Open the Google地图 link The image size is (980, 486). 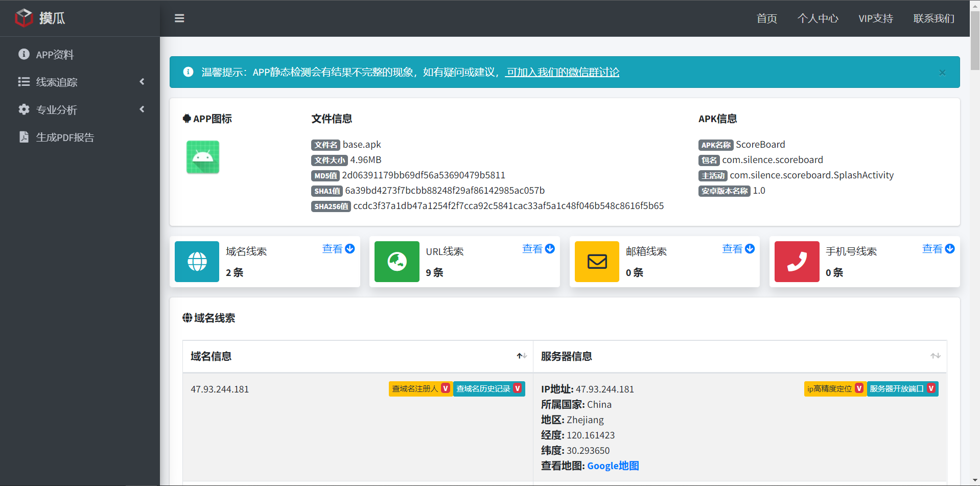point(613,466)
